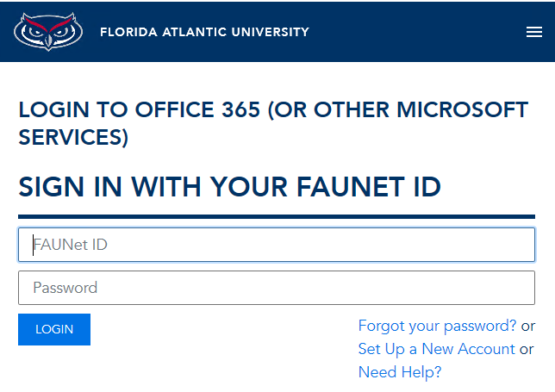Image resolution: width=555 pixels, height=392 pixels.
Task: Click the Florida Atlantic University title
Action: (x=204, y=33)
